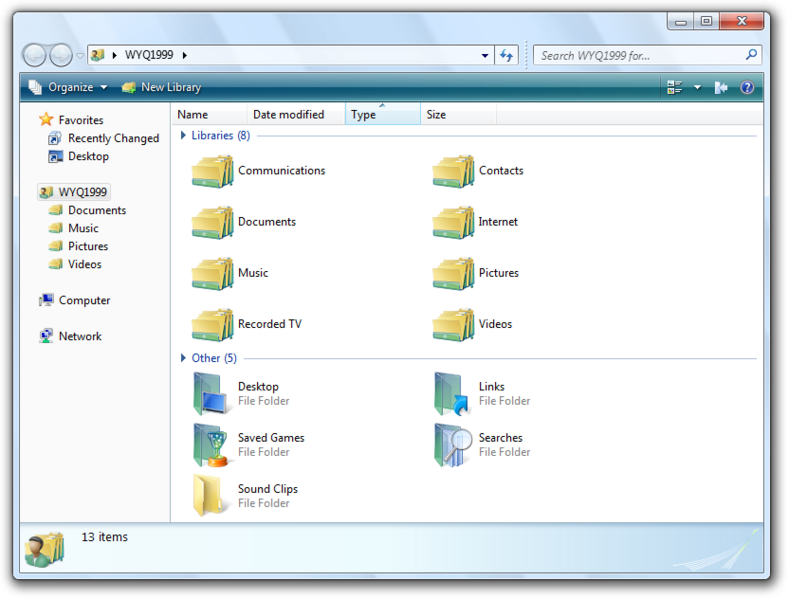Select Recently Changed in Favorites
Screen dimensions: 789x599
[113, 138]
